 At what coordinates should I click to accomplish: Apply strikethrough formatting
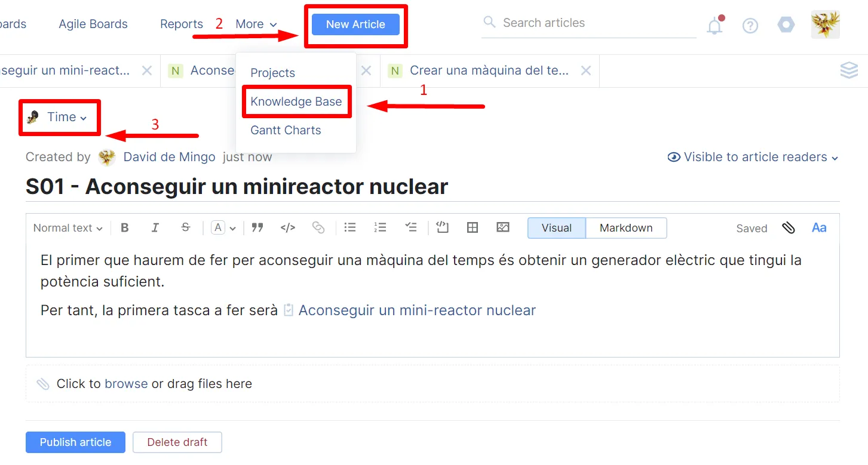click(186, 227)
